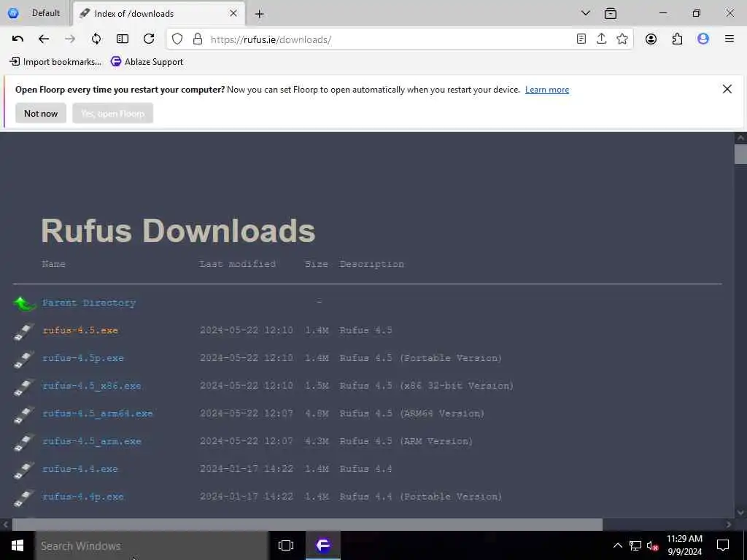
Task: Click the horizontal scrollbar thumb
Action: tap(307, 524)
